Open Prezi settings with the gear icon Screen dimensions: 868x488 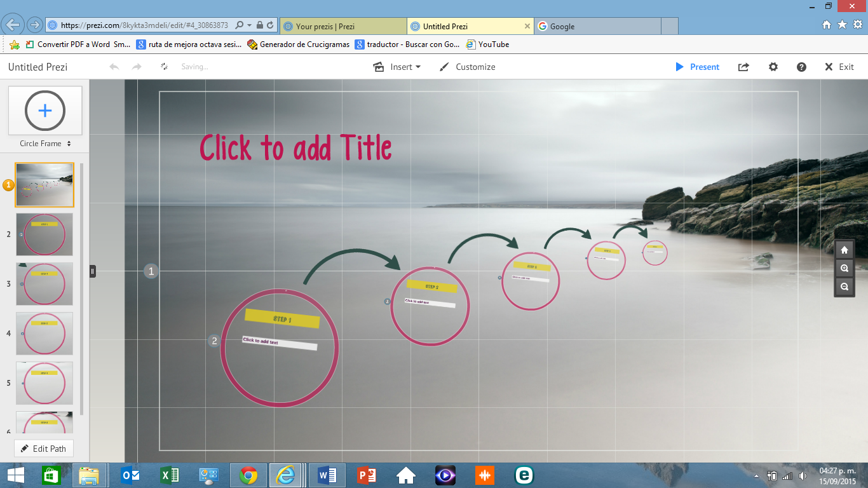pos(773,67)
